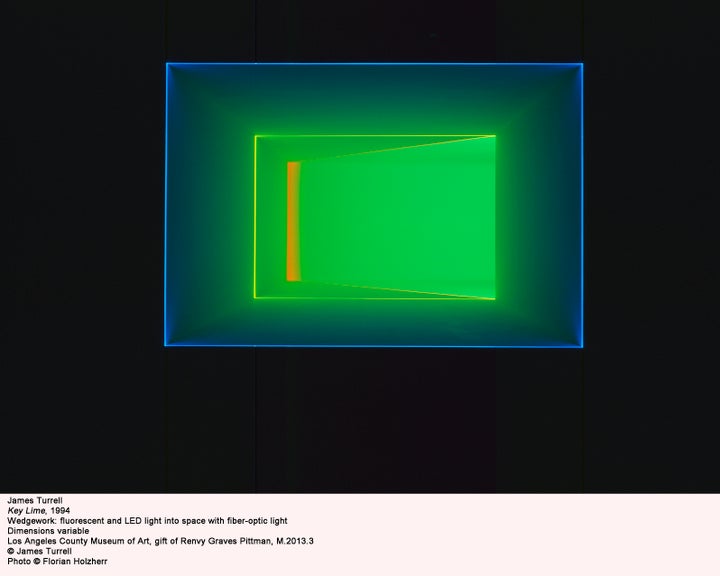
Task: Click the 'Photo © Florian Holzherr' credit
Action: 57,561
